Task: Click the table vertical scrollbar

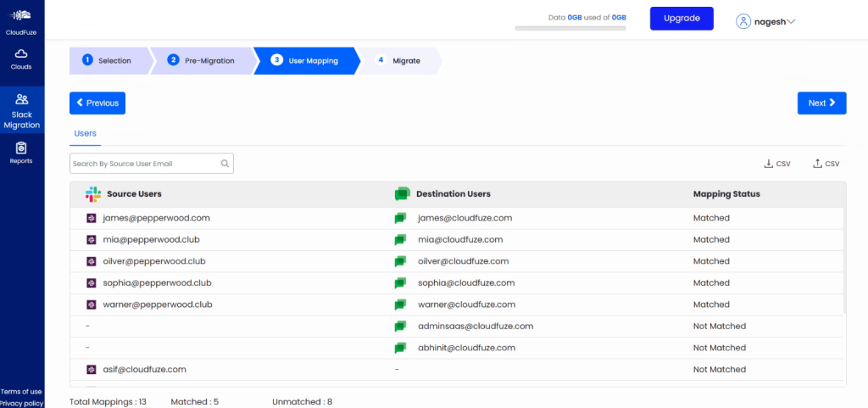Action: tap(844, 260)
